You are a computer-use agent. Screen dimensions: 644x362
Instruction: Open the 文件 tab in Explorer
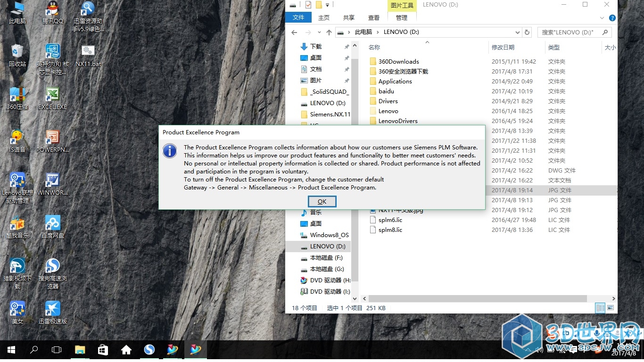click(298, 17)
